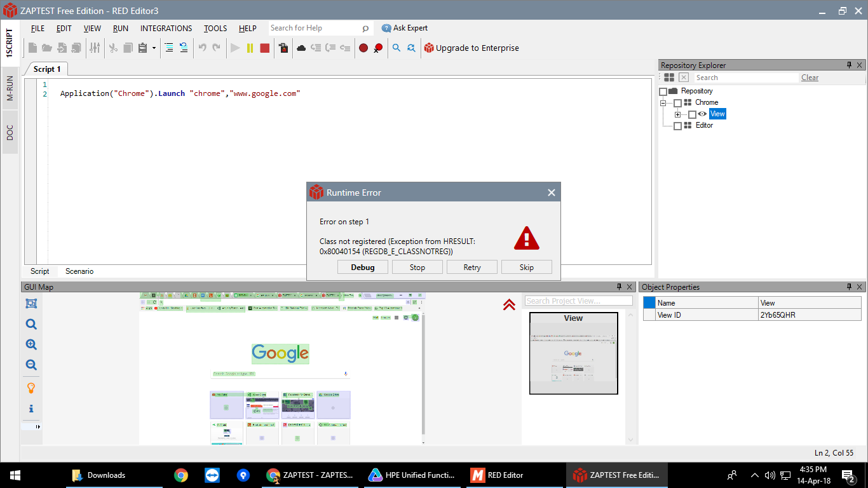Check the Editor application checkbox

coord(678,126)
